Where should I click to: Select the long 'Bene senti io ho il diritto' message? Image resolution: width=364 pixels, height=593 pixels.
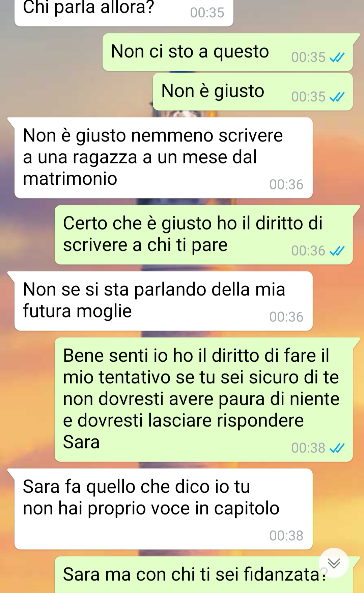pos(204,399)
